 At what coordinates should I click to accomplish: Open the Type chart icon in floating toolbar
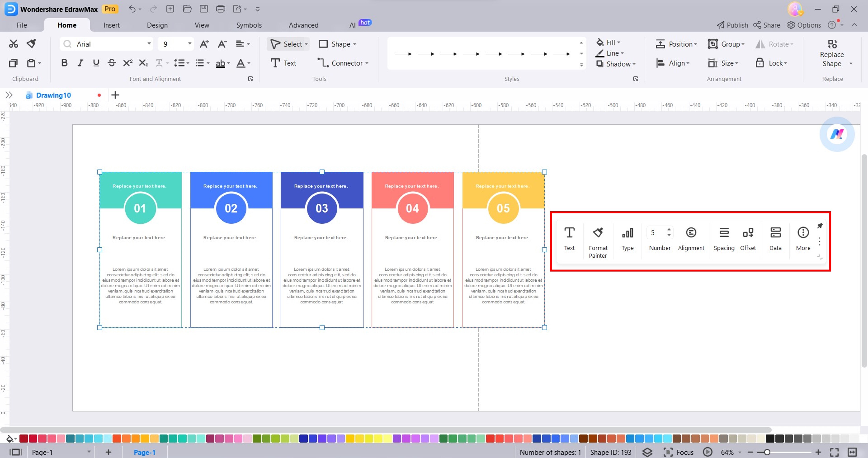click(x=627, y=232)
